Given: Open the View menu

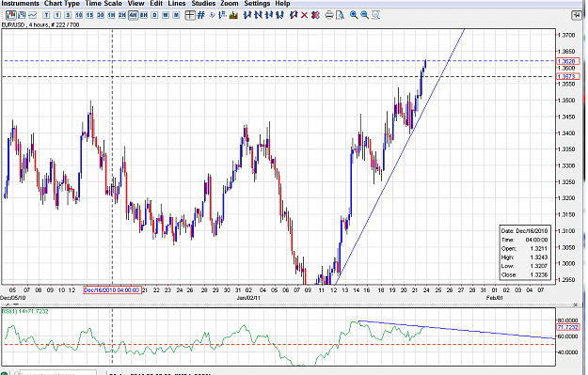Looking at the screenshot, I should point(135,4).
